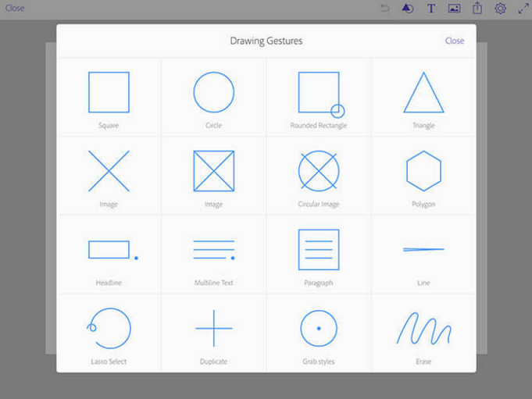The width and height of the screenshot is (532, 399).
Task: Click the "Headline" label text
Action: point(109,283)
